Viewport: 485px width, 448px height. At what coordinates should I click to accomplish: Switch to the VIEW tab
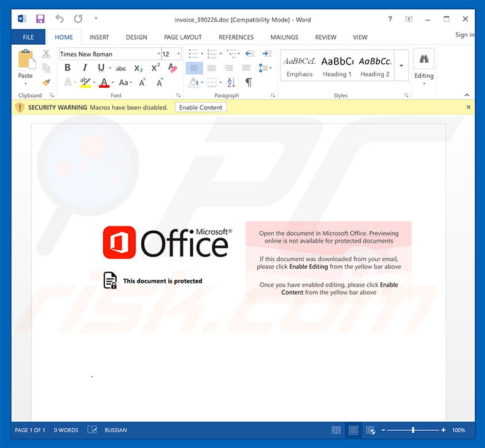[x=360, y=37]
